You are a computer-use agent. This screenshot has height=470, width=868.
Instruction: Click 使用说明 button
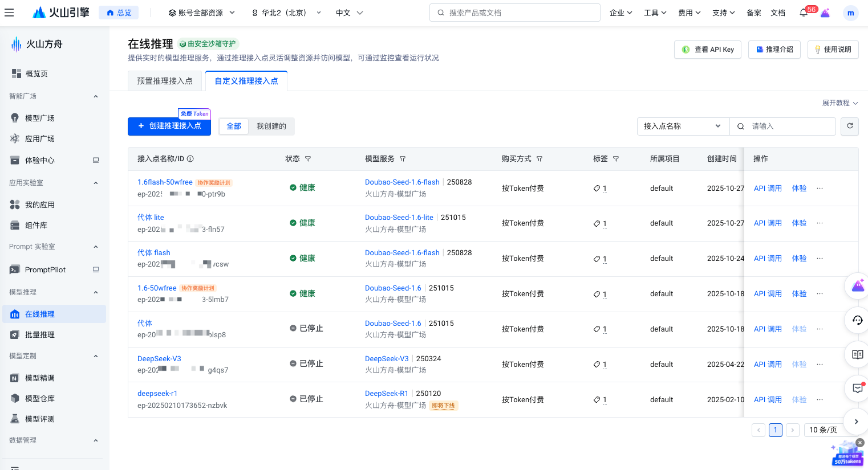(833, 50)
